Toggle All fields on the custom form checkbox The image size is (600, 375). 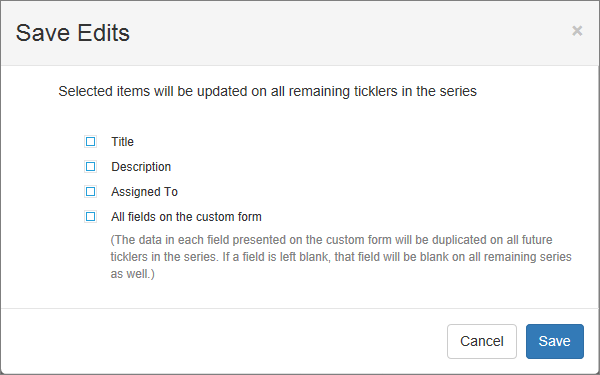pyautogui.click(x=91, y=217)
